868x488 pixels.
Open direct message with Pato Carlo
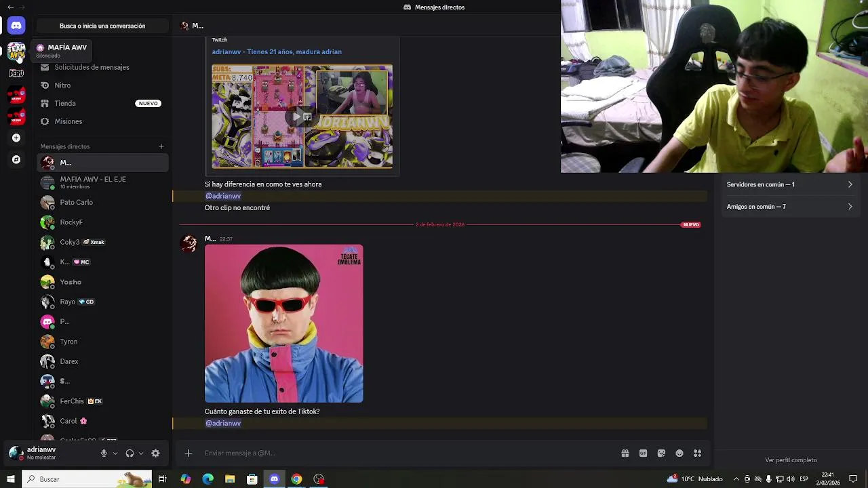[102, 202]
